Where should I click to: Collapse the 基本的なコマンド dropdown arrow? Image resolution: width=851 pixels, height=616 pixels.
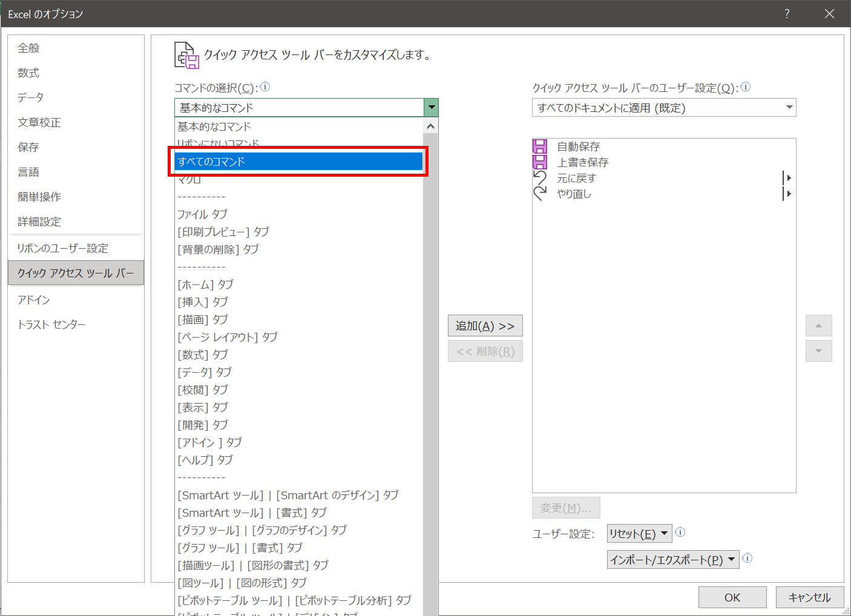[x=431, y=108]
